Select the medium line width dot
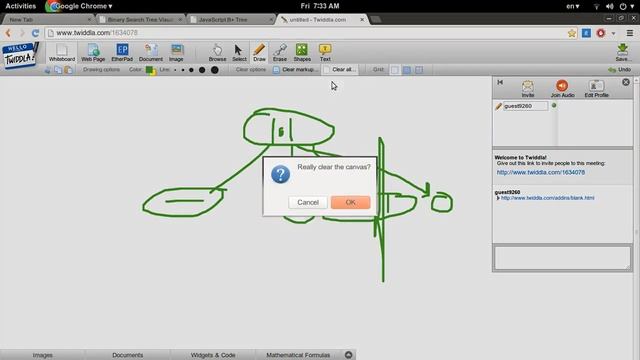The image size is (640, 360). click(191, 70)
